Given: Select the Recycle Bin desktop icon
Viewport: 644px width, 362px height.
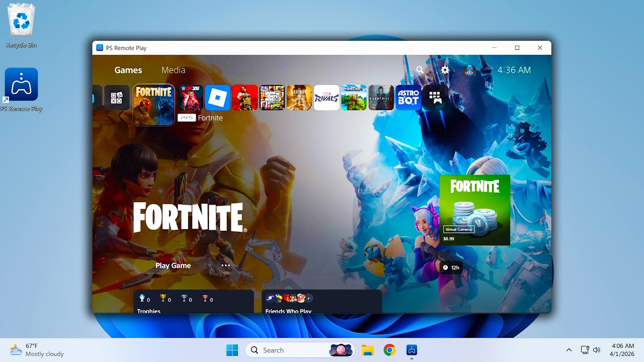Looking at the screenshot, I should pyautogui.click(x=21, y=26).
